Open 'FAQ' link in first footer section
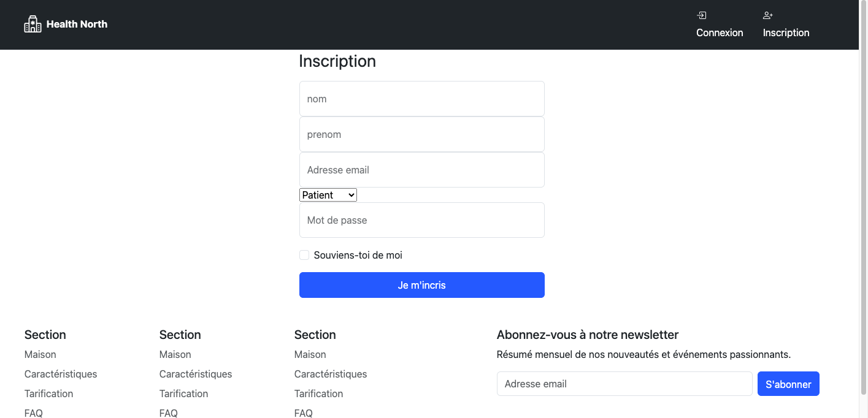This screenshot has width=868, height=418. (34, 412)
